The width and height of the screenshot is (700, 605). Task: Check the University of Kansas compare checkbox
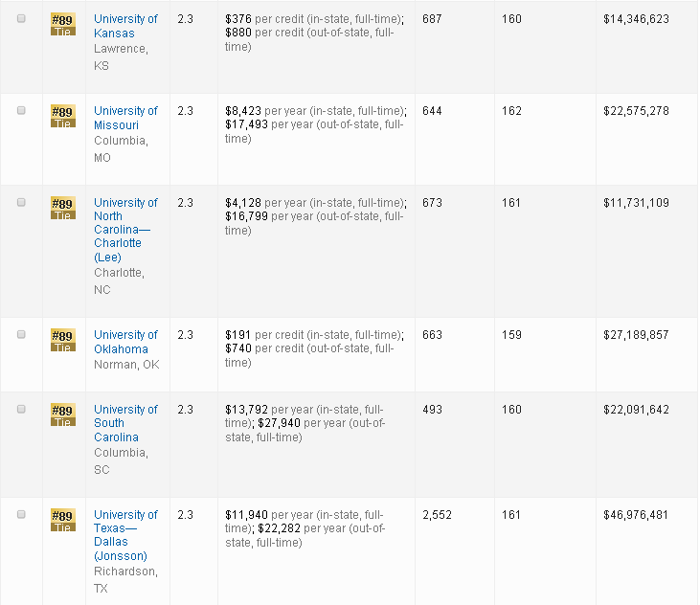tap(21, 19)
